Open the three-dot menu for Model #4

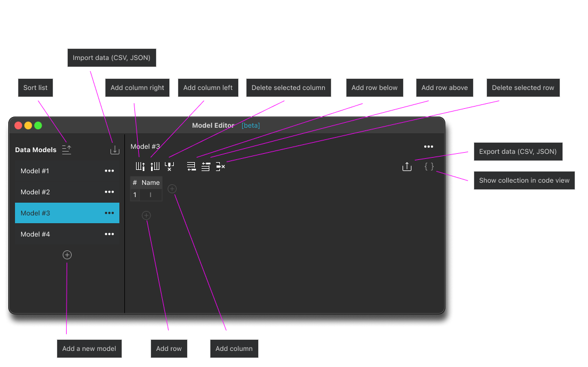(109, 234)
